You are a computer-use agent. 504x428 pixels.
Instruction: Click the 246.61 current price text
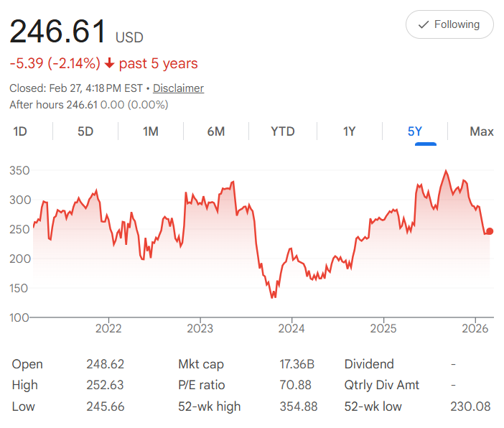[57, 32]
